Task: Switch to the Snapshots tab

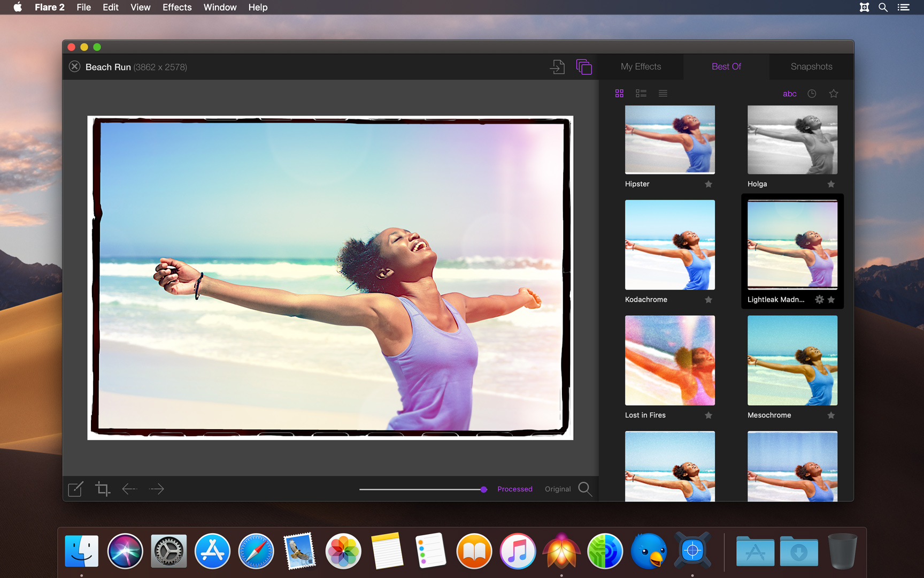Action: point(811,66)
